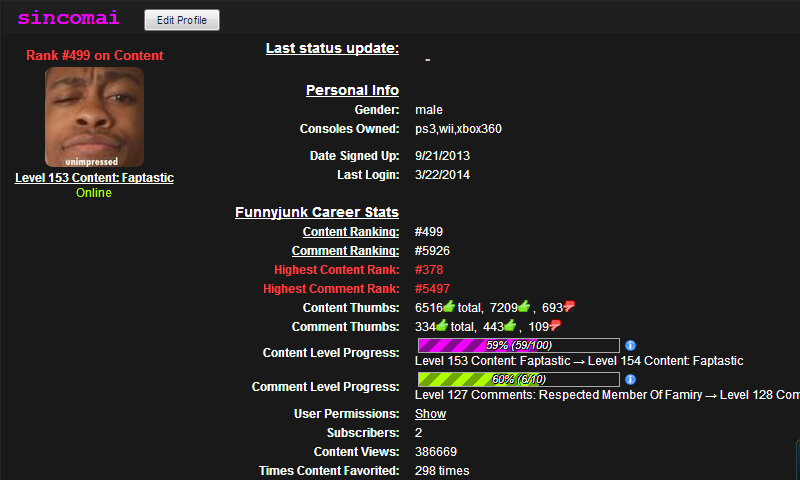Click the Last Login label
The width and height of the screenshot is (800, 480).
(368, 174)
